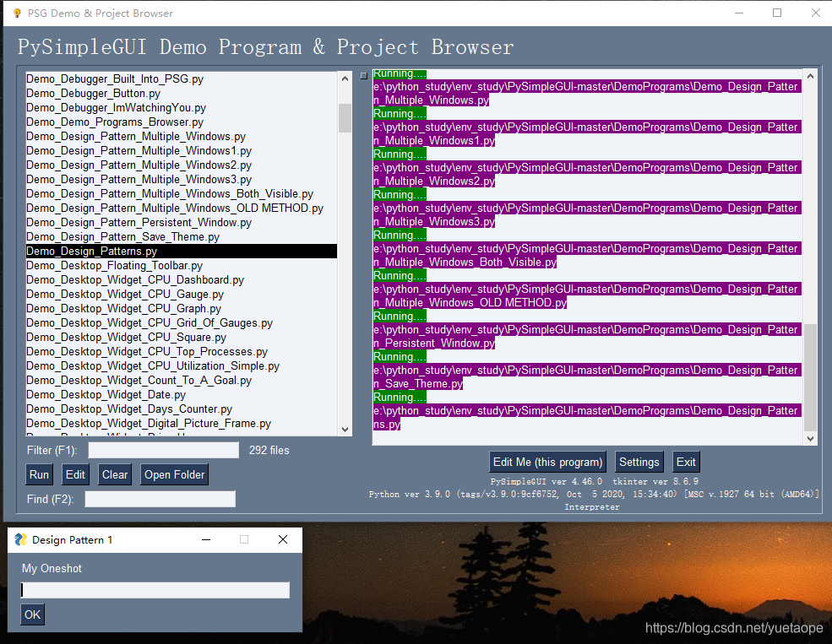Click the file list scroll up arrow
Image resolution: width=832 pixels, height=644 pixels.
[345, 78]
